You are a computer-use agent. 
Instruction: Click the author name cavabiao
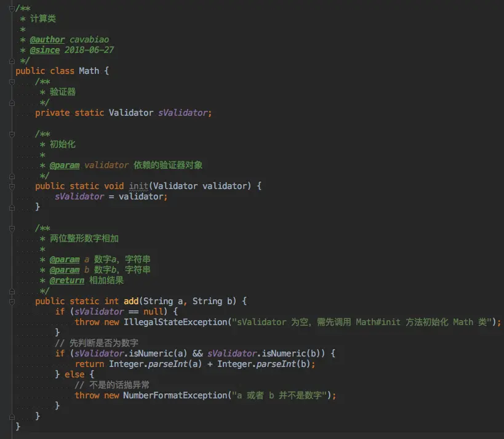[x=89, y=39]
